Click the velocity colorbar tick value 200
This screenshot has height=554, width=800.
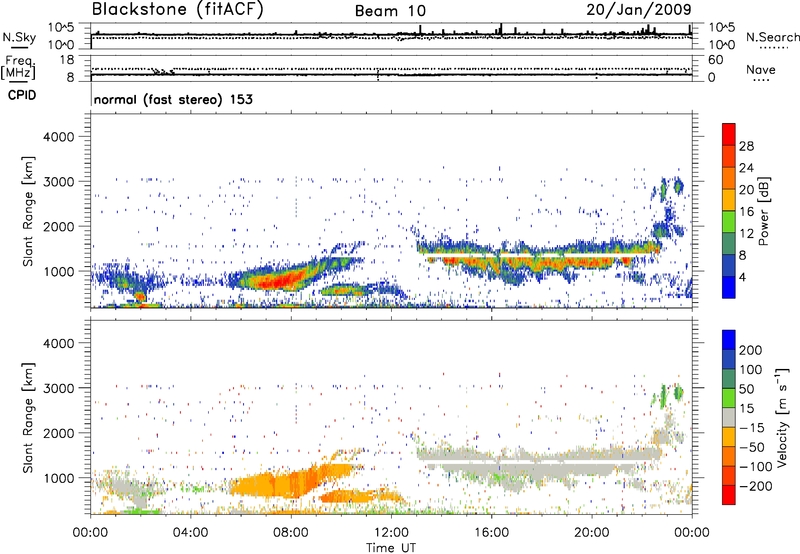751,350
